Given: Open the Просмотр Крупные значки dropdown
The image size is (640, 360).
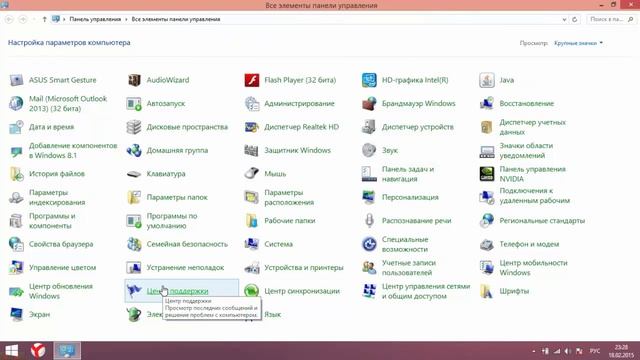Looking at the screenshot, I should click(x=578, y=43).
